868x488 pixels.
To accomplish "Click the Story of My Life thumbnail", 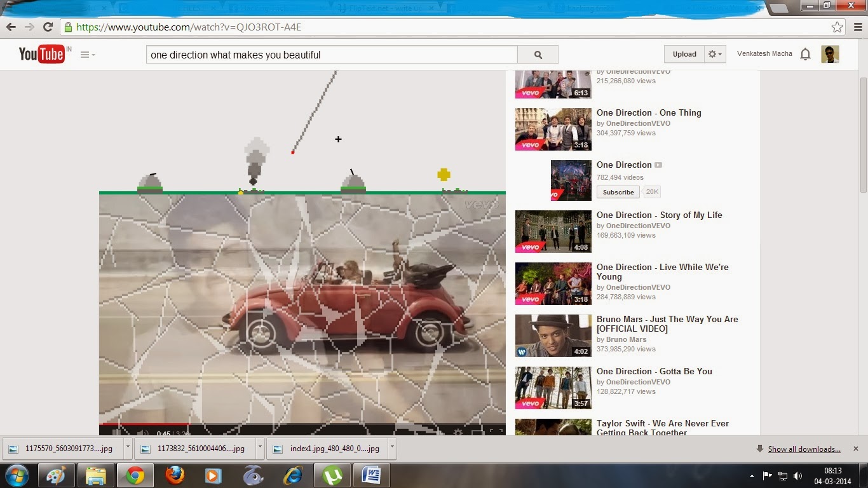I will [553, 231].
